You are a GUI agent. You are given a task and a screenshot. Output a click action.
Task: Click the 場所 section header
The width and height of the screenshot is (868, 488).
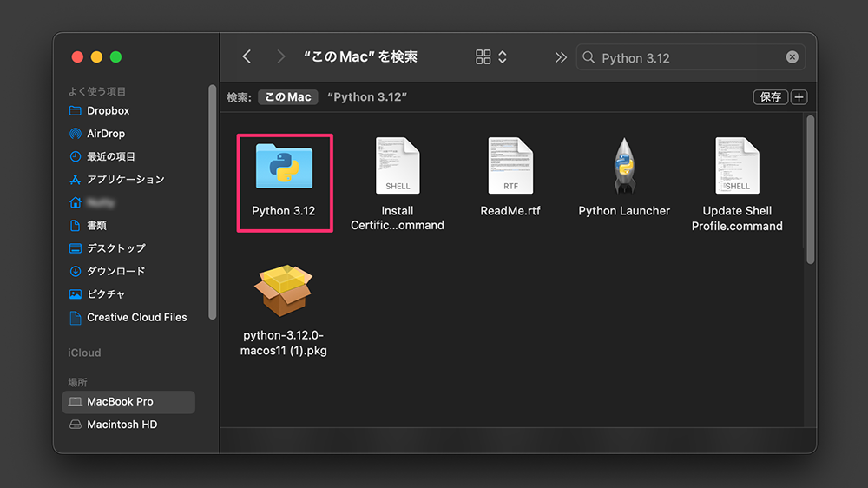pos(77,382)
